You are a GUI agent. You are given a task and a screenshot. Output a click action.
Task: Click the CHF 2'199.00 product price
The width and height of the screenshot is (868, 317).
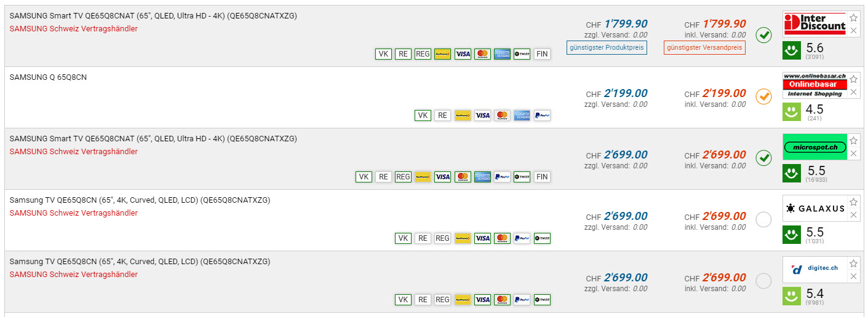tap(625, 93)
